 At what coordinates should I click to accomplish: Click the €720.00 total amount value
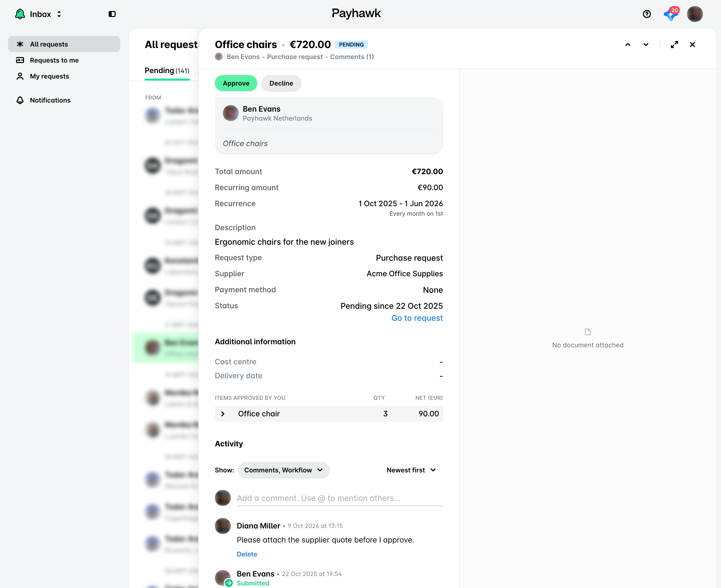pyautogui.click(x=427, y=171)
